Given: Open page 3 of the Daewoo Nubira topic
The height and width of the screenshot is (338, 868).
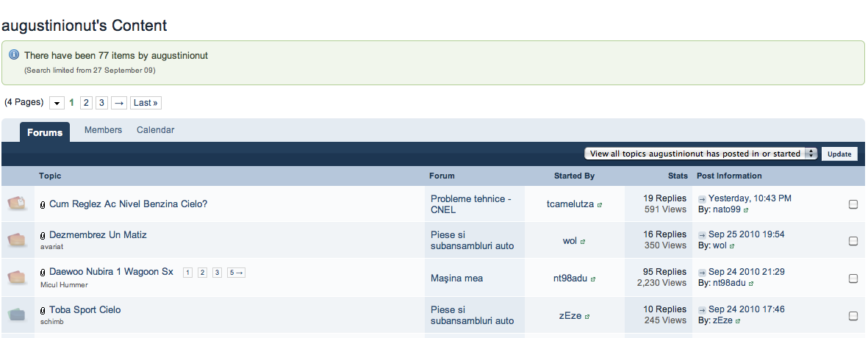Looking at the screenshot, I should (x=217, y=273).
